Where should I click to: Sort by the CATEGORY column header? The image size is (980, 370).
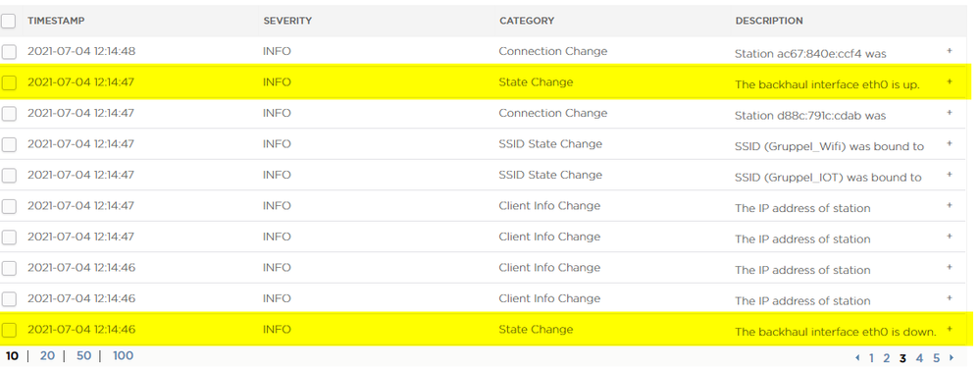(527, 21)
